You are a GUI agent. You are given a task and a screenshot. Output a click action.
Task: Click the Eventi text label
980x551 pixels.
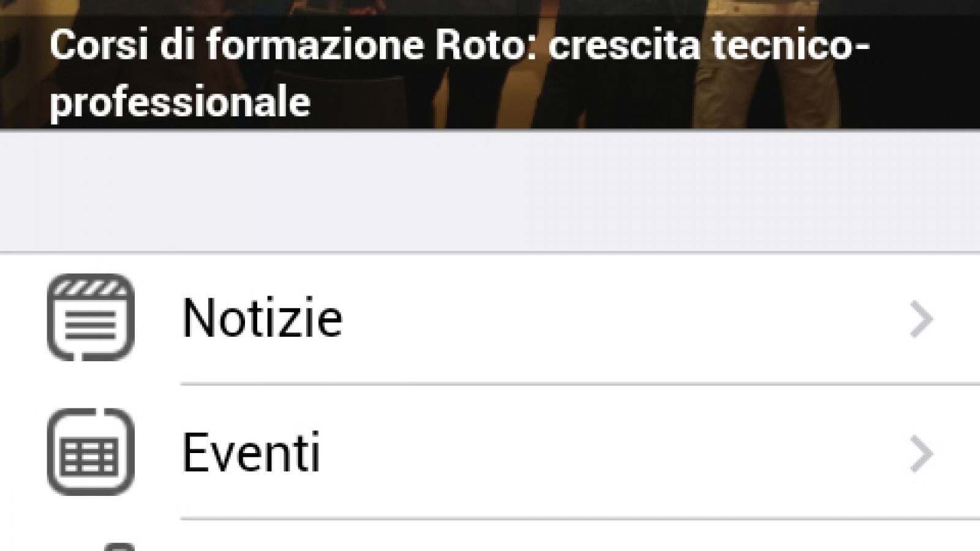251,452
